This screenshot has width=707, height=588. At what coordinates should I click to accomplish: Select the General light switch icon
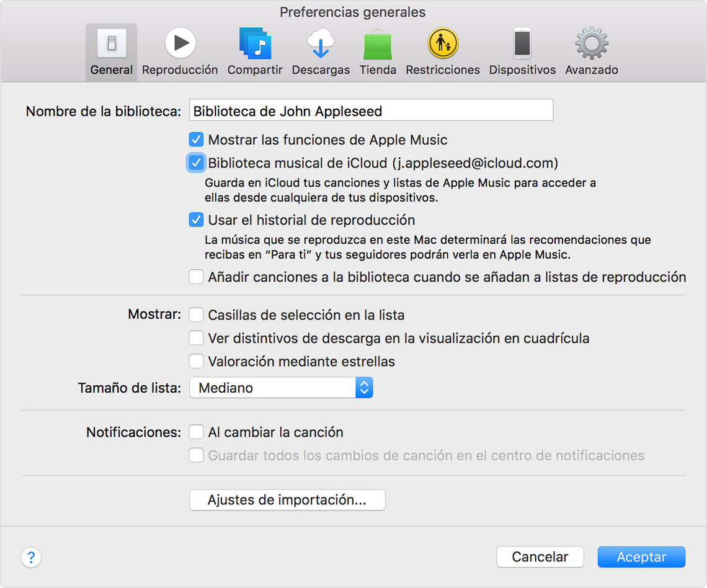click(x=112, y=43)
